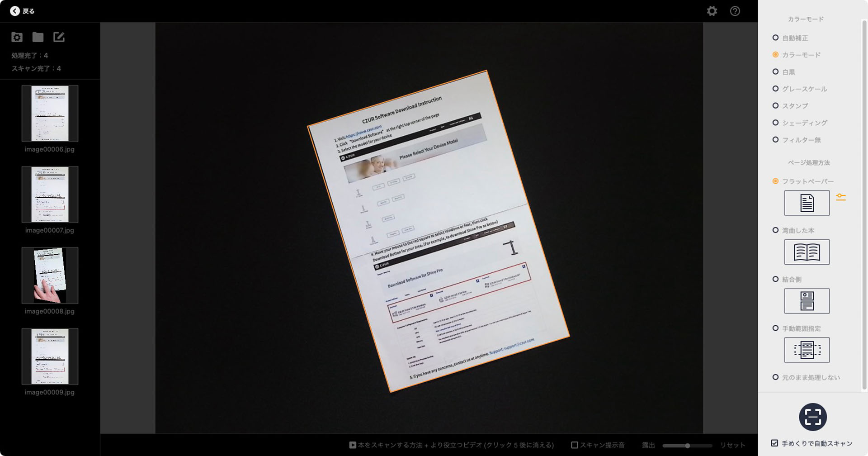
Task: Click the image00008.jpg file name
Action: (x=50, y=311)
